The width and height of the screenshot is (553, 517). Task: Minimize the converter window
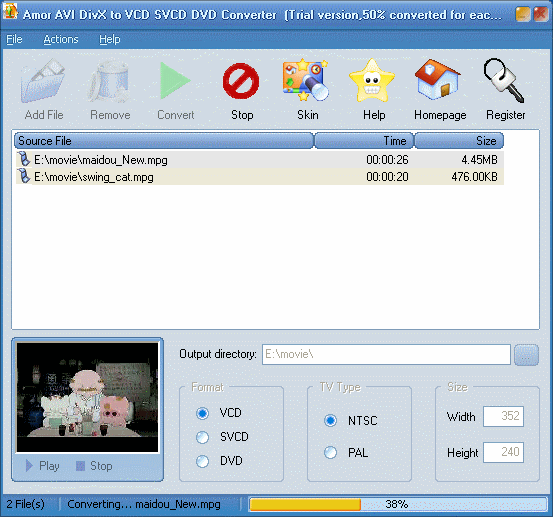click(523, 14)
